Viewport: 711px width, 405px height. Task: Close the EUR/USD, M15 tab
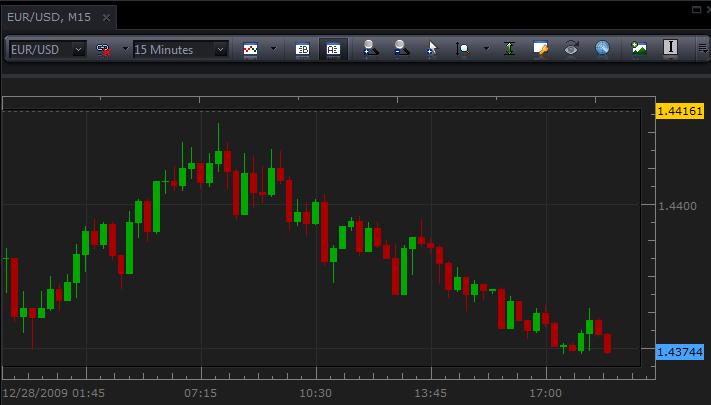[x=106, y=18]
